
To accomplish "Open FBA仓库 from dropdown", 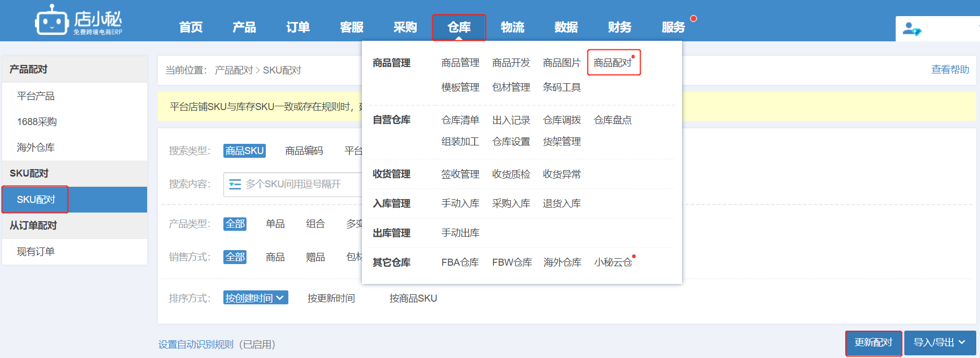I will [x=460, y=262].
